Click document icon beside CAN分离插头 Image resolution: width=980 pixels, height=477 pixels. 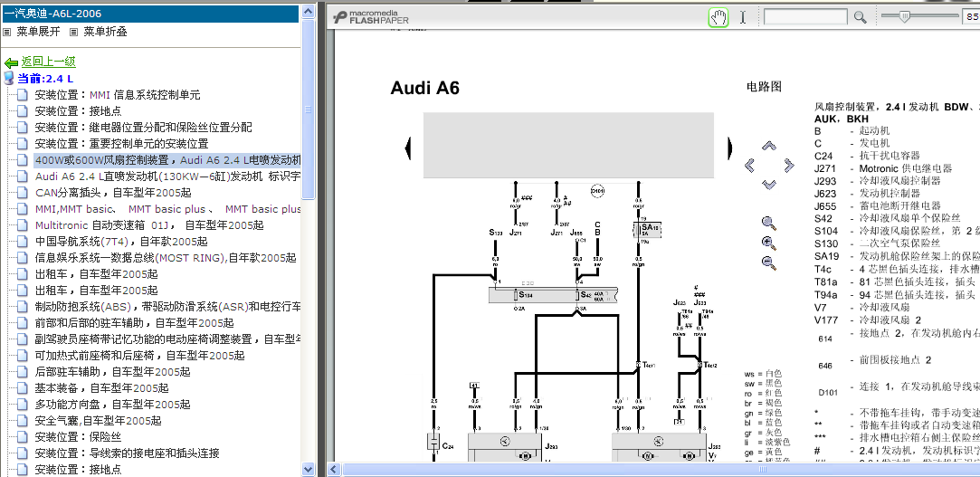click(x=23, y=193)
